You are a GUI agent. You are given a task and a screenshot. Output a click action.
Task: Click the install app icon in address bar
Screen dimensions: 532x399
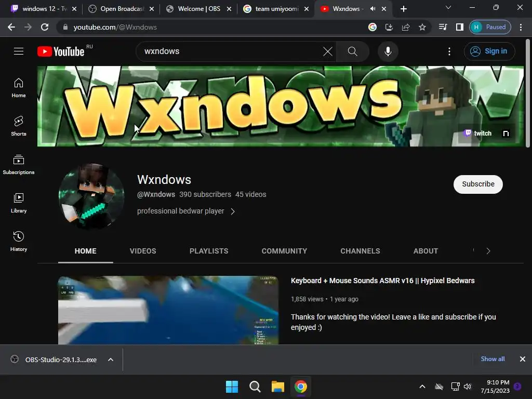pyautogui.click(x=389, y=27)
